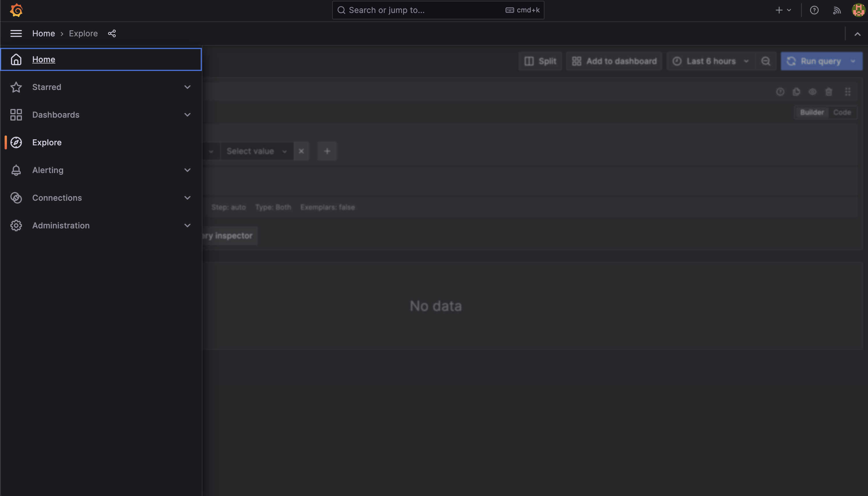This screenshot has height=496, width=868.
Task: Click the news RSS icon in top bar
Action: (837, 10)
